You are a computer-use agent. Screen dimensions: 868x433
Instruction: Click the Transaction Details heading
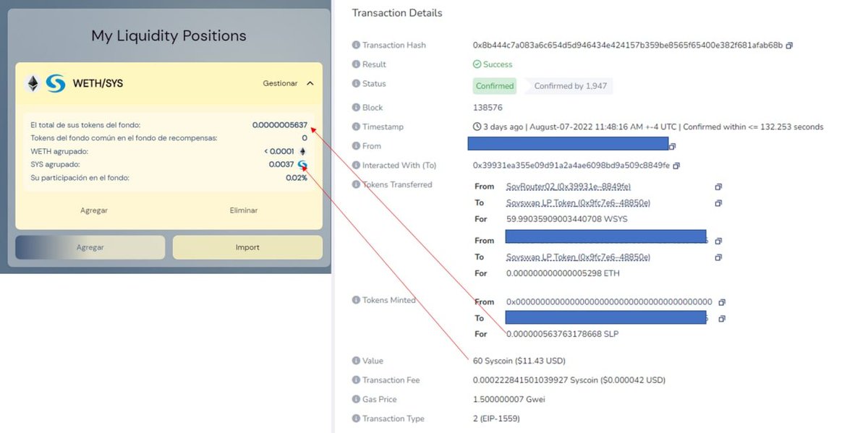(397, 13)
